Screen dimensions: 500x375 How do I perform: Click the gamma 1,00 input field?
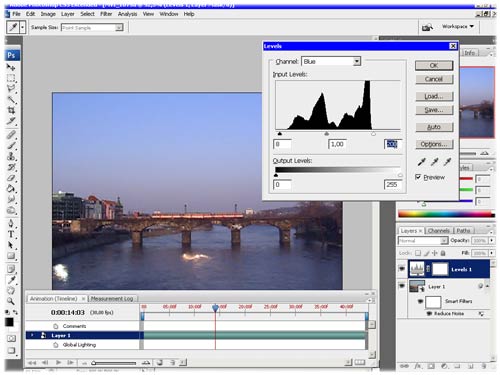coord(337,144)
